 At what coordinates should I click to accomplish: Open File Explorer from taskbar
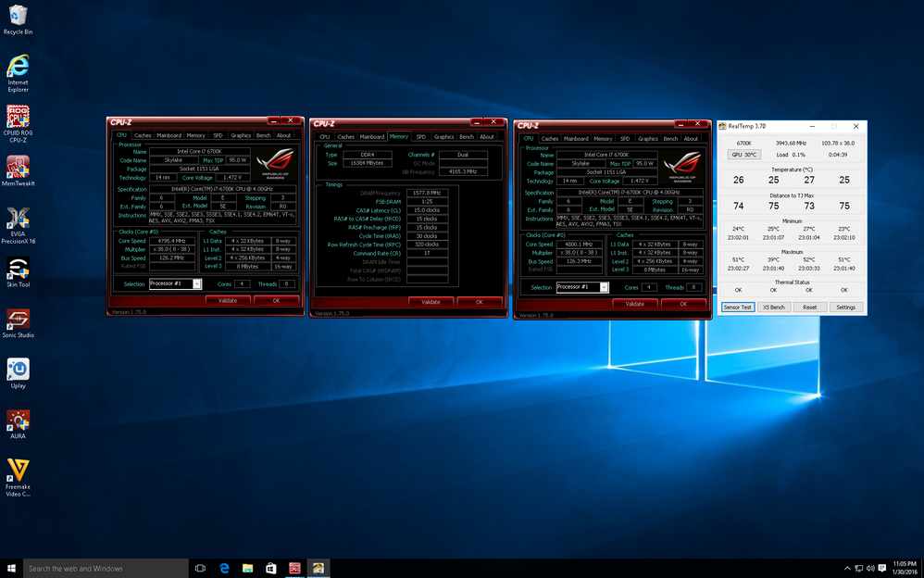coord(248,568)
